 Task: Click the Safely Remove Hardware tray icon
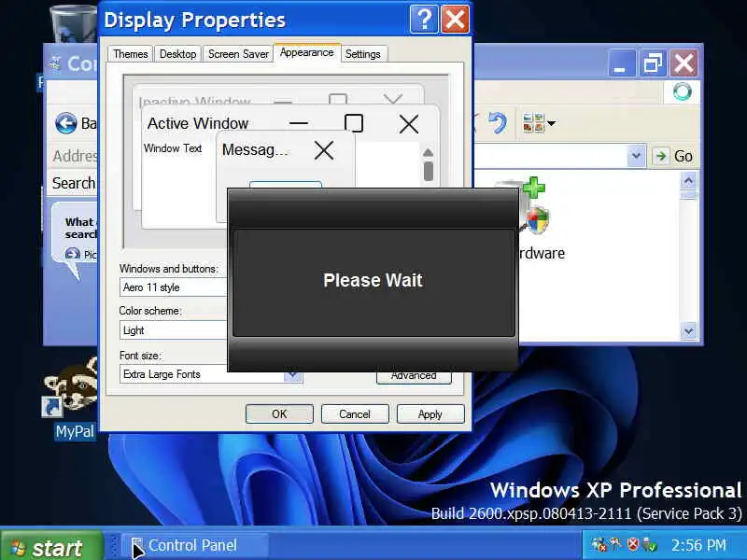[x=649, y=545]
